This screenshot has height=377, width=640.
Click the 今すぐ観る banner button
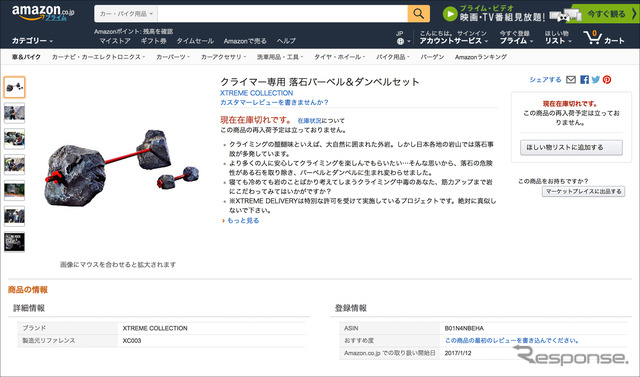pyautogui.click(x=607, y=13)
